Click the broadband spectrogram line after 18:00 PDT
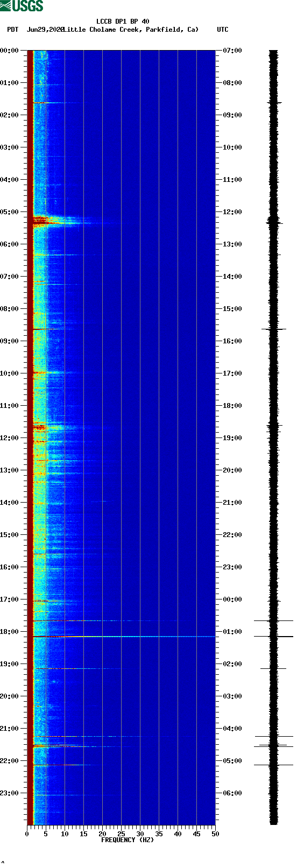This screenshot has width=297, height=868. click(124, 637)
